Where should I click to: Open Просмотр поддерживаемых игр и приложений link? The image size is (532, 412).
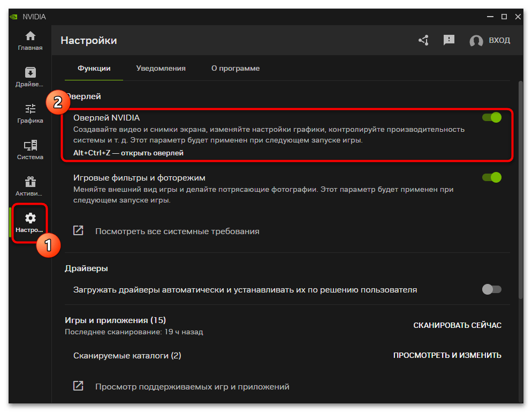pyautogui.click(x=192, y=387)
